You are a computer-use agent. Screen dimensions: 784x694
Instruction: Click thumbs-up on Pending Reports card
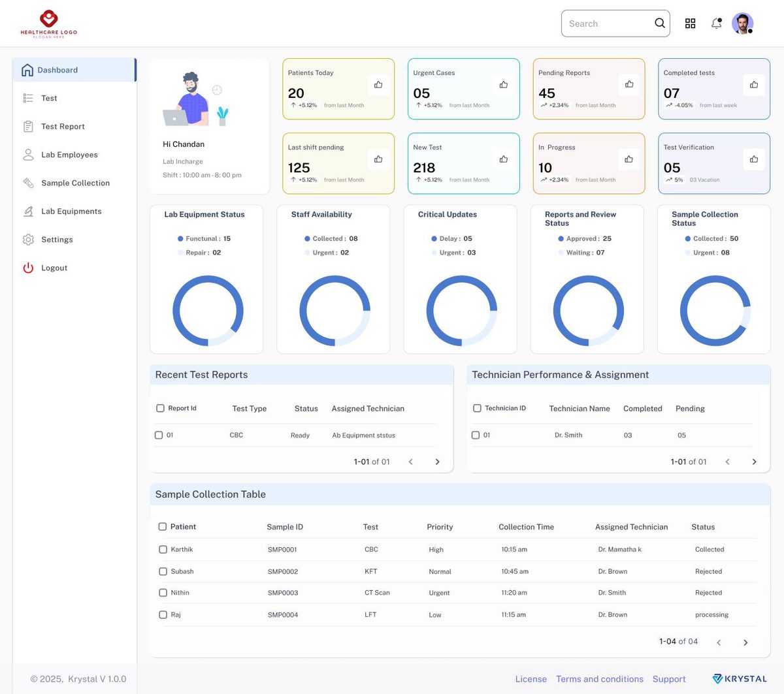coord(629,84)
